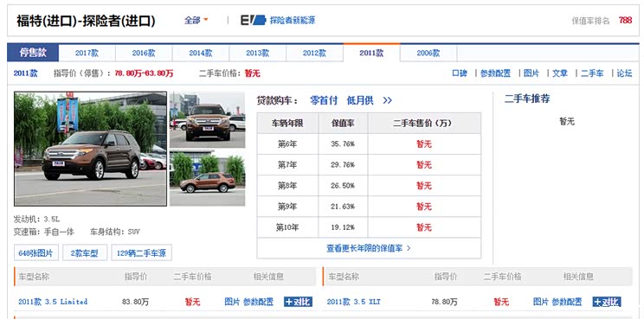Screen dimensions: 644x319
Task: Select the 2011款 tab
Action: pos(371,53)
